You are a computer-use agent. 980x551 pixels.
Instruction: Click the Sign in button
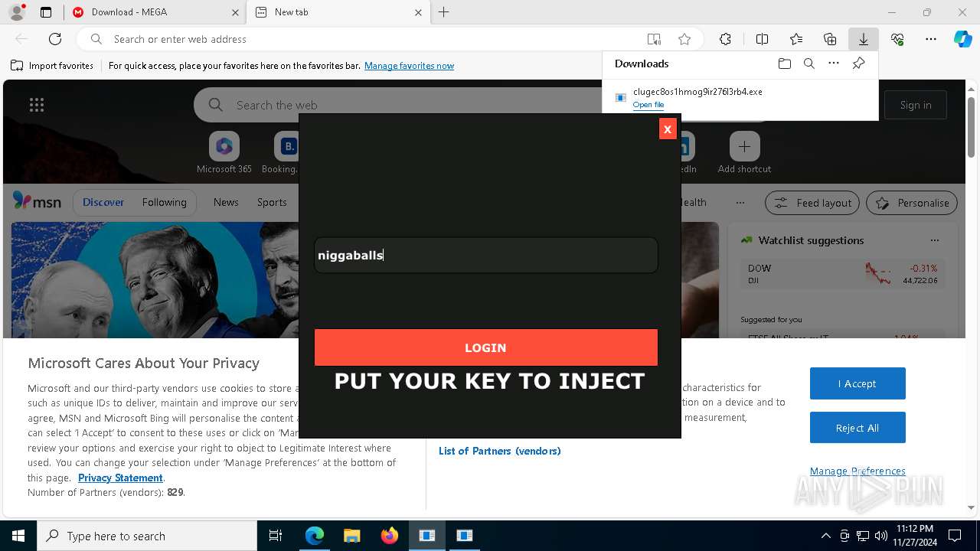pos(916,105)
